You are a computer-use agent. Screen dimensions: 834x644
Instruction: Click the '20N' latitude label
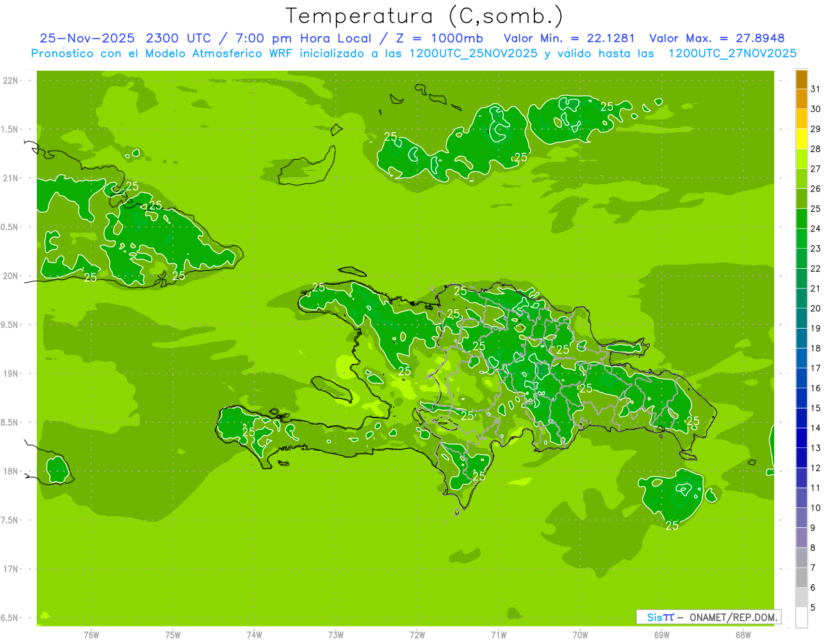pos(11,276)
